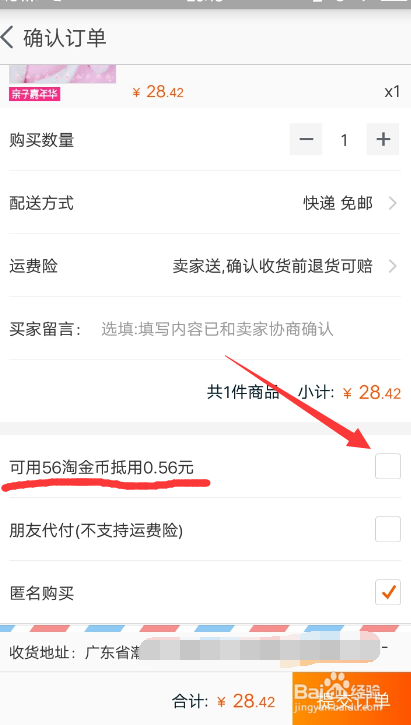Decrease quantity with the minus button

[x=306, y=139]
